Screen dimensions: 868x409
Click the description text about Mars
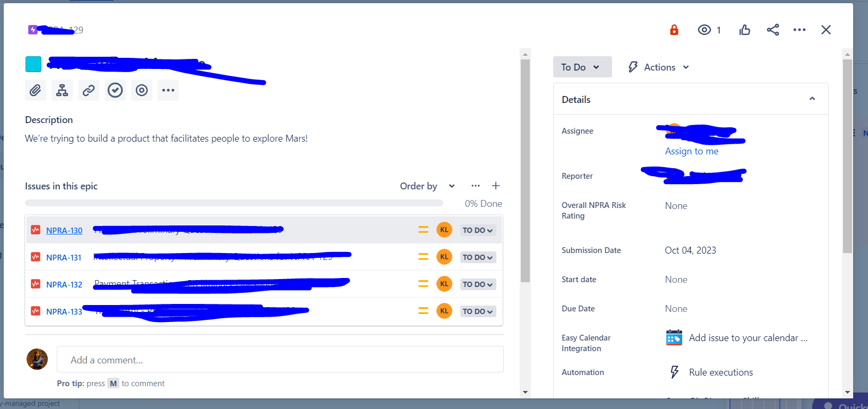[166, 138]
